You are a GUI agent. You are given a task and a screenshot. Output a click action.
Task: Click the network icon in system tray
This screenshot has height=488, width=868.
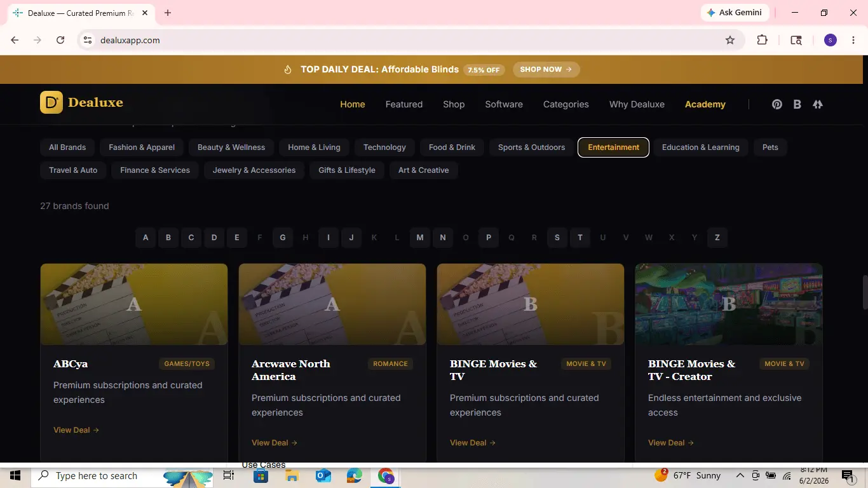787,475
